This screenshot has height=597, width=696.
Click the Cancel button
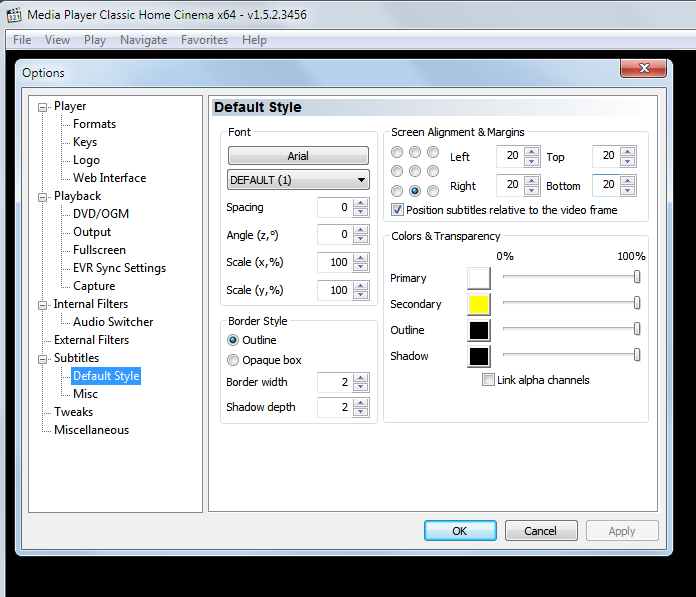pos(541,530)
